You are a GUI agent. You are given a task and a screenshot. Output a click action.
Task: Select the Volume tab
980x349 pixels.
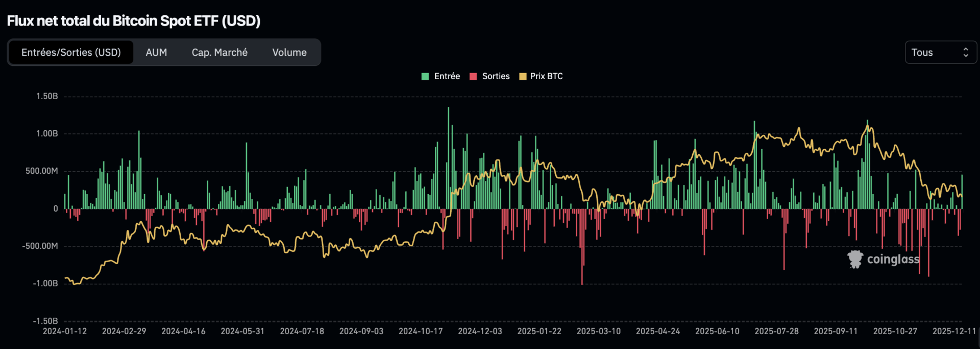click(x=289, y=53)
